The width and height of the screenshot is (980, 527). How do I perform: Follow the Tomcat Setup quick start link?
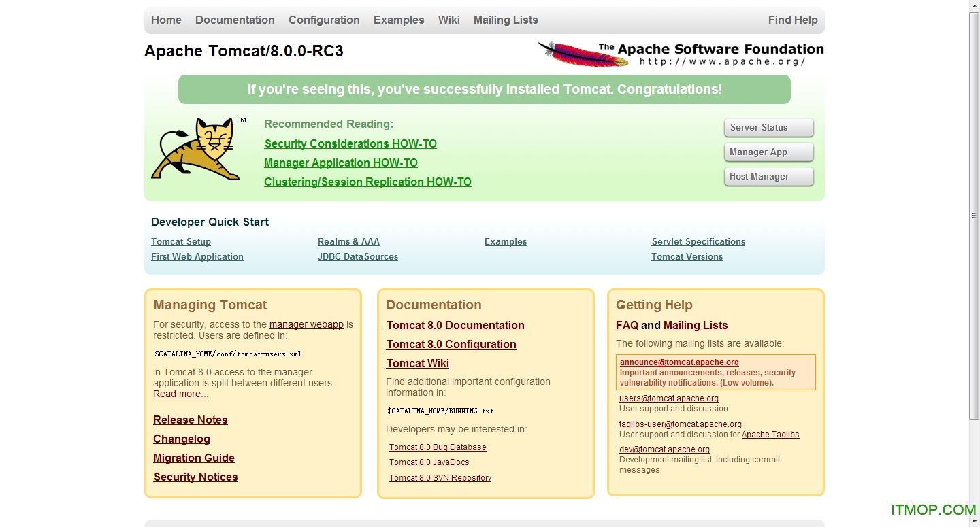coord(181,241)
